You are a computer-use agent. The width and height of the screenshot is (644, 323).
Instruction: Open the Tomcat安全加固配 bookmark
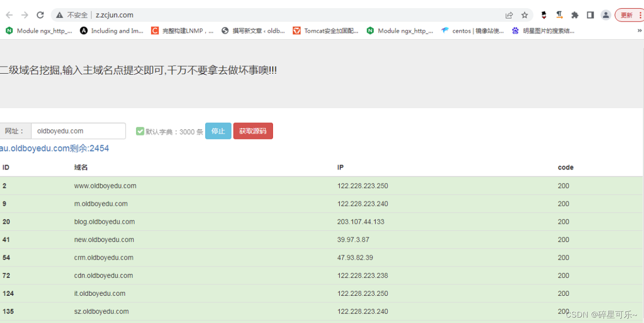coord(326,31)
